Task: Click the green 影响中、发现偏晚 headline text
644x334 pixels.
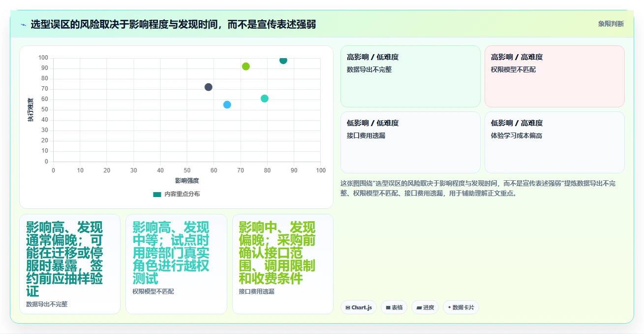Action: click(x=277, y=253)
